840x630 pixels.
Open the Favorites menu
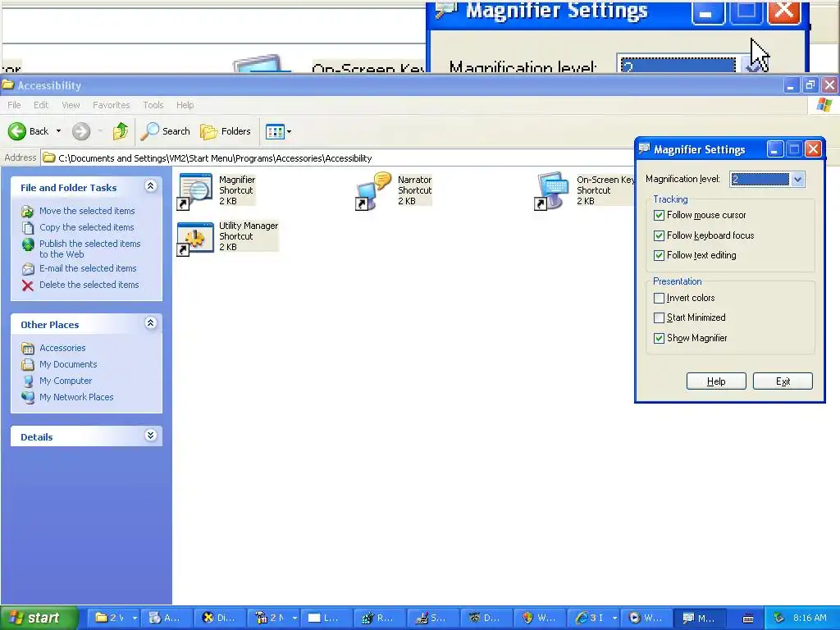[111, 105]
